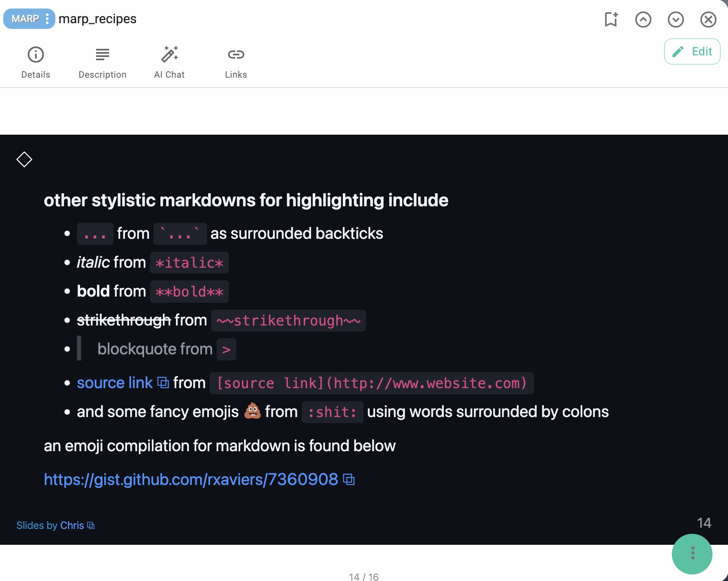Open the MARP badge three-dot menu

tap(47, 19)
